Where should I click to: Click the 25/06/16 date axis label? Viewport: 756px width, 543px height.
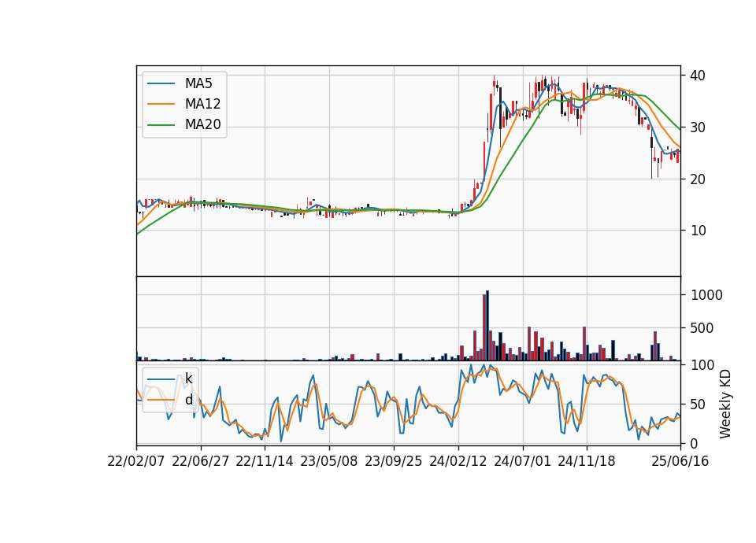click(680, 461)
